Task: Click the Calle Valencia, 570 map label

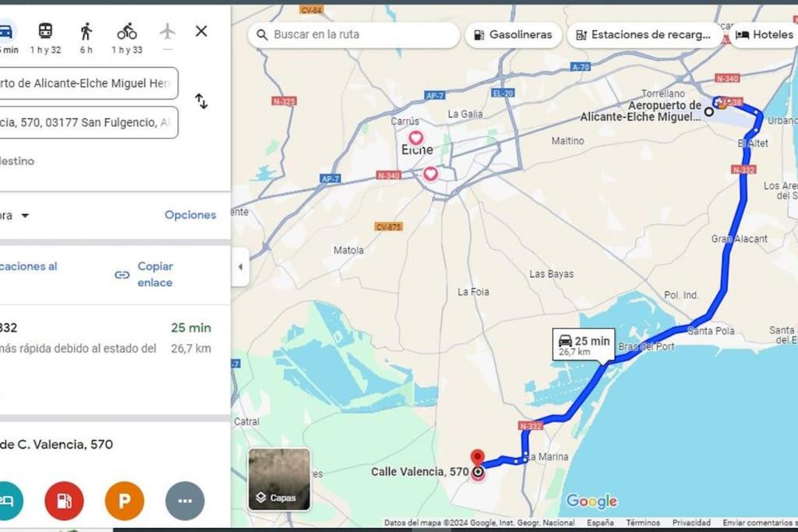Action: click(420, 471)
